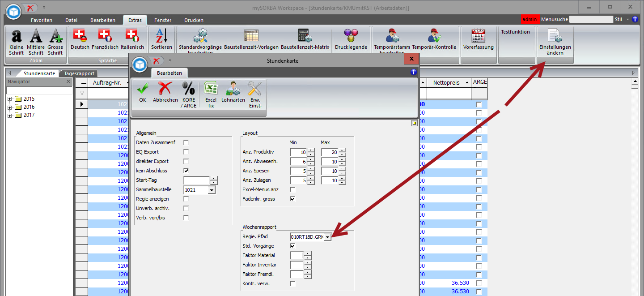Uncheck the kein Abschluss checkbox
The height and width of the screenshot is (296, 644).
pyautogui.click(x=186, y=171)
